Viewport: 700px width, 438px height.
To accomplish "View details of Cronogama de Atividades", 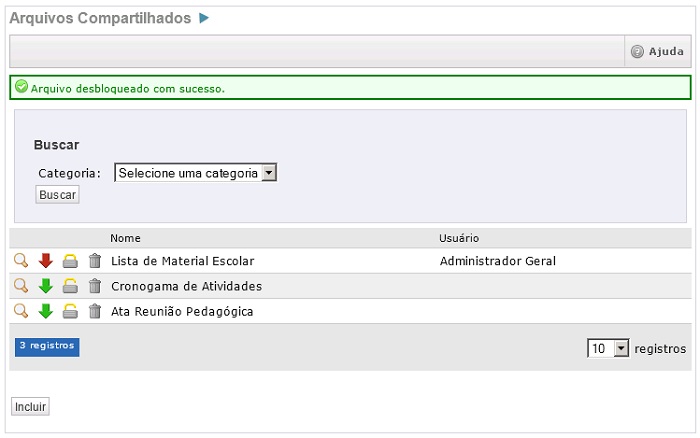I will [21, 286].
